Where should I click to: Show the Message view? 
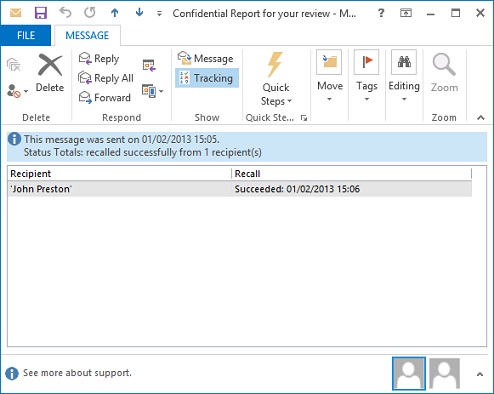click(x=205, y=58)
